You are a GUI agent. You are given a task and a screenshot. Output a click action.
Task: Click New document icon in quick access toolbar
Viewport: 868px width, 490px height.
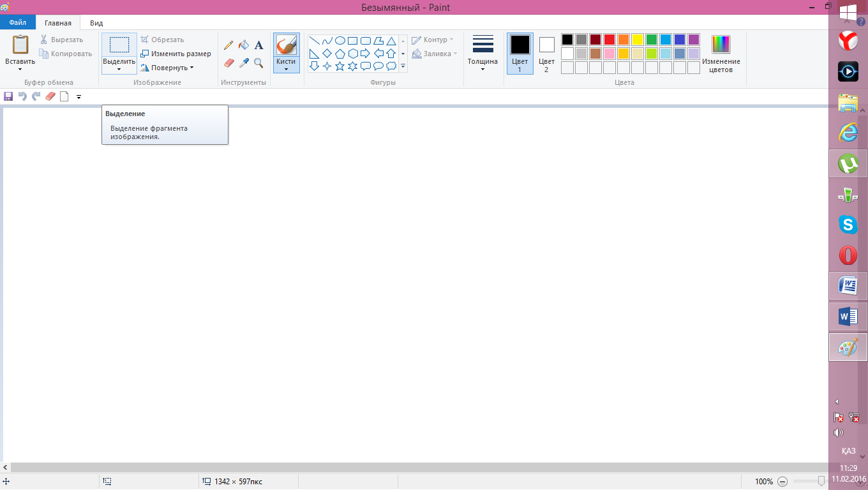tap(64, 96)
